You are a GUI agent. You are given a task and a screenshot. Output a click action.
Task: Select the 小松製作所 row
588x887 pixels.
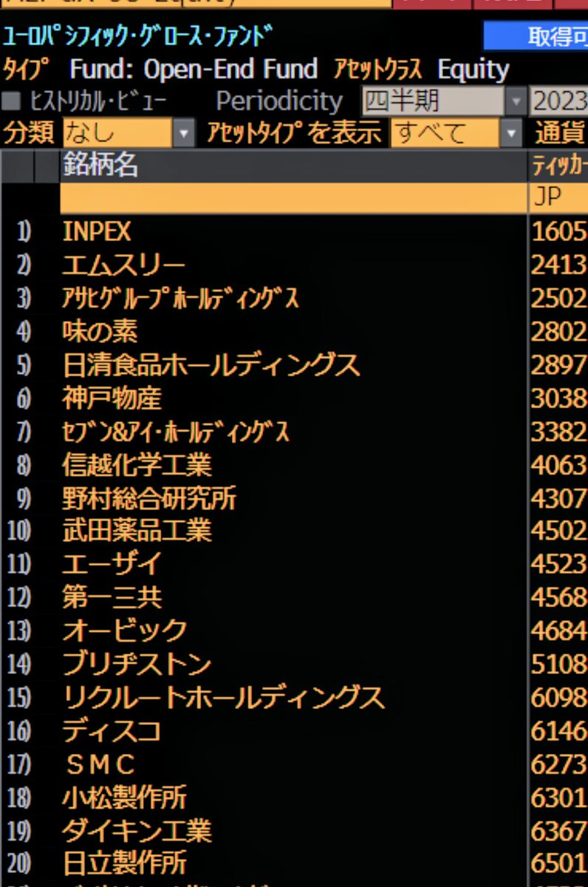294,798
